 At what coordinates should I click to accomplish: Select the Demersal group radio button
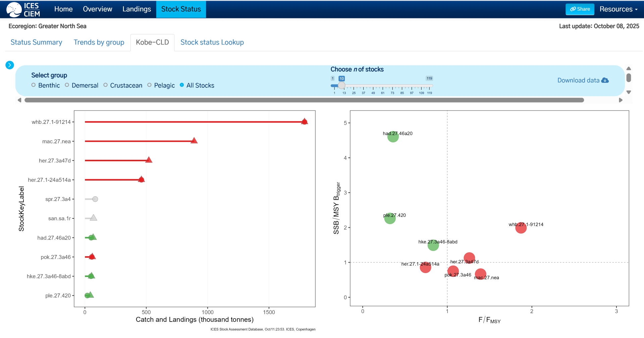(x=67, y=85)
